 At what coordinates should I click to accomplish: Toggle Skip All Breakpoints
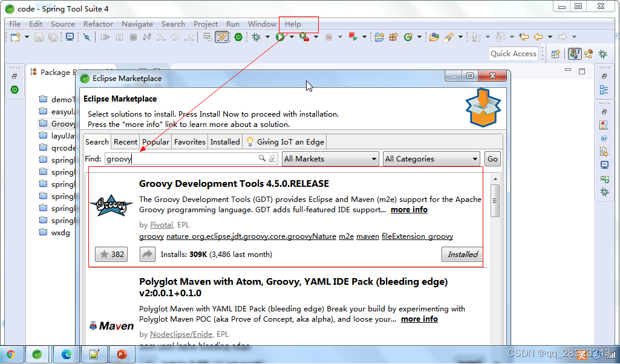pyautogui.click(x=86, y=37)
